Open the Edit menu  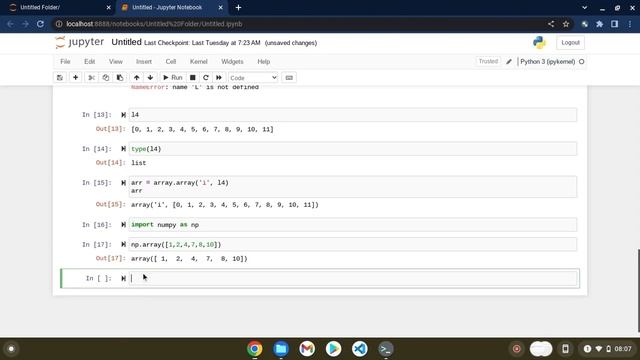[89, 62]
